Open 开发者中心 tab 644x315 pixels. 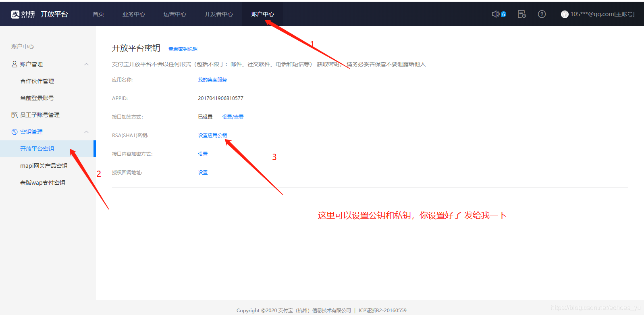(219, 14)
